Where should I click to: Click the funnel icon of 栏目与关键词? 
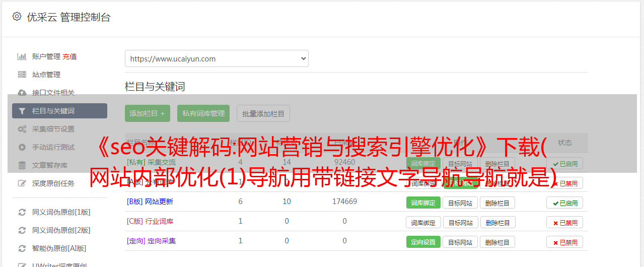click(x=22, y=111)
